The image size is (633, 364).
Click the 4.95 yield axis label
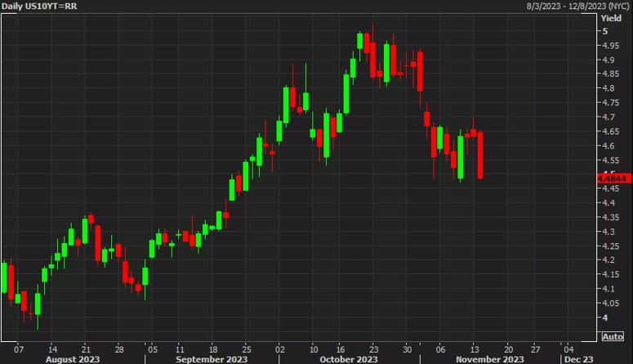tap(610, 46)
